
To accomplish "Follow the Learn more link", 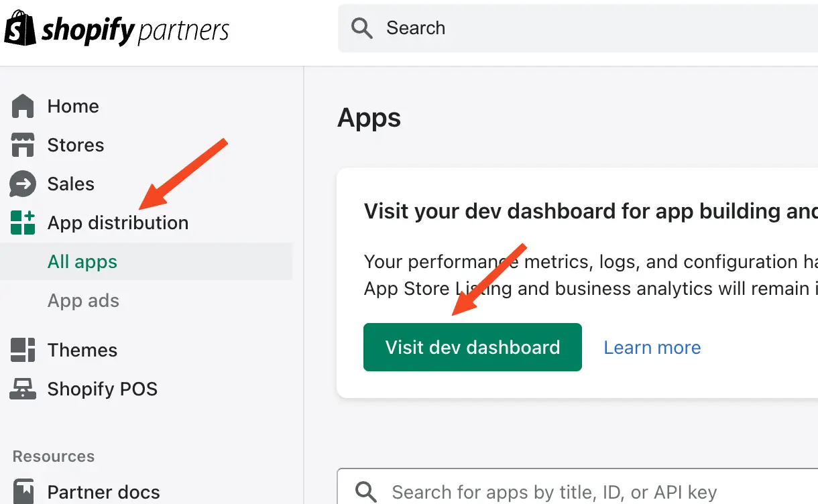I will point(652,347).
